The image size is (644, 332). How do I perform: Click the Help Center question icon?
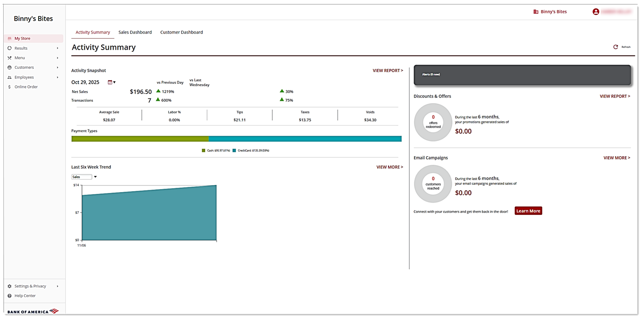(x=10, y=296)
